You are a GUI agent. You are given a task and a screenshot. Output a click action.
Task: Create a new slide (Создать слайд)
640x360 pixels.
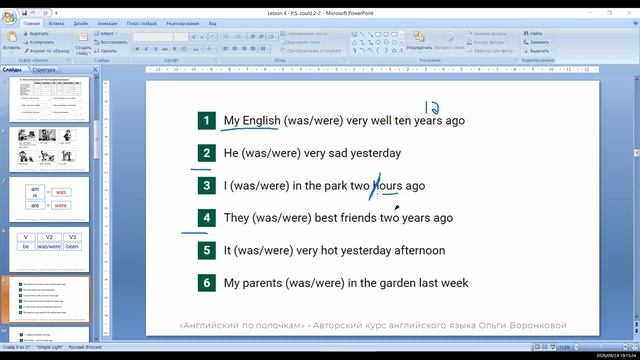point(83,44)
